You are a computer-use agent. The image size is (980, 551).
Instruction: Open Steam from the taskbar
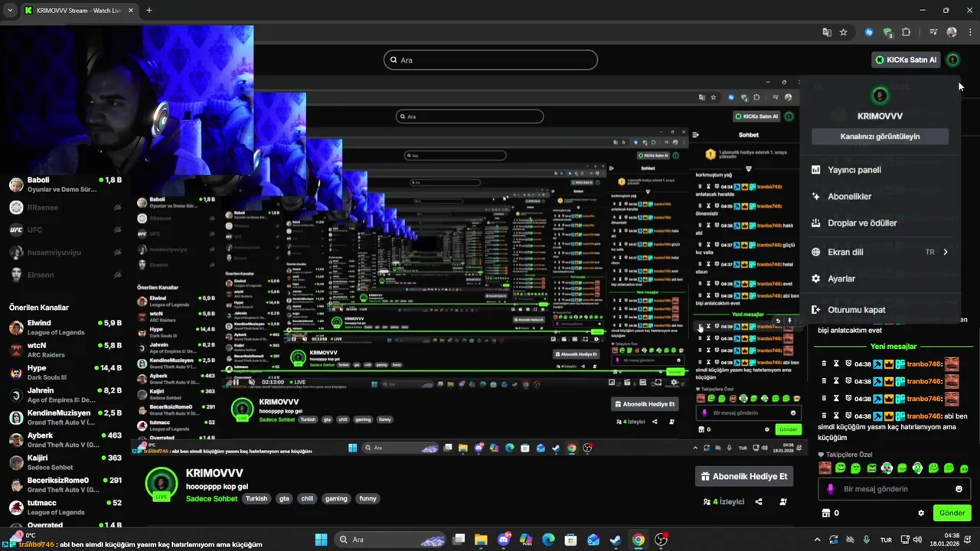(616, 540)
